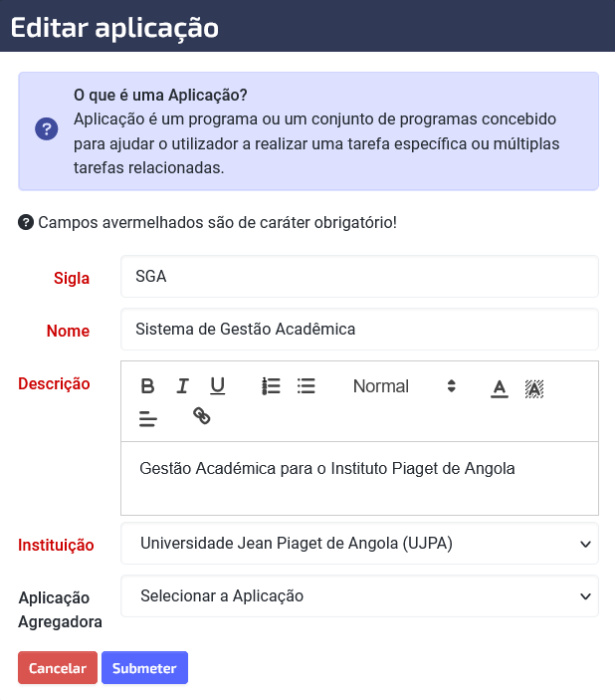The height and width of the screenshot is (700, 615).
Task: Insert a bulleted list
Action: (307, 386)
